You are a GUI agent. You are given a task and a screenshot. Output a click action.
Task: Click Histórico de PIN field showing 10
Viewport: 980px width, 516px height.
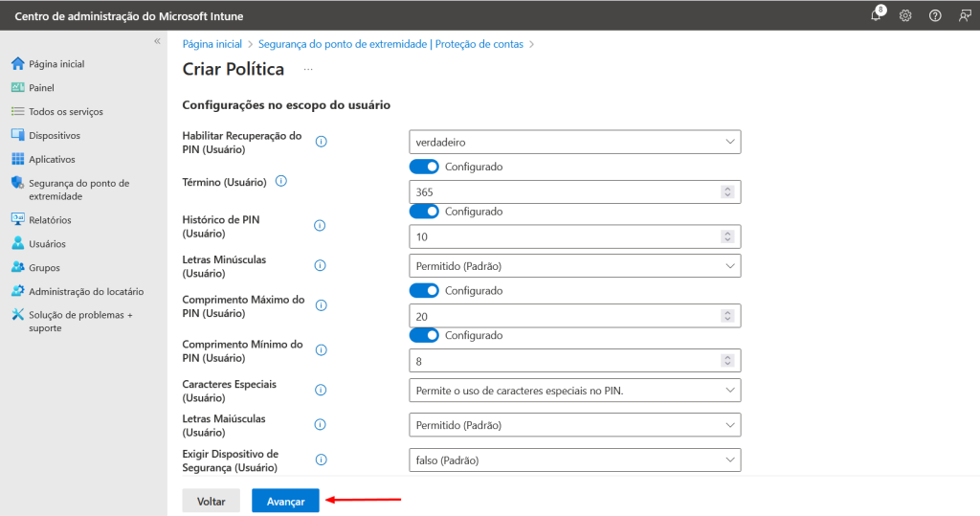(x=575, y=236)
